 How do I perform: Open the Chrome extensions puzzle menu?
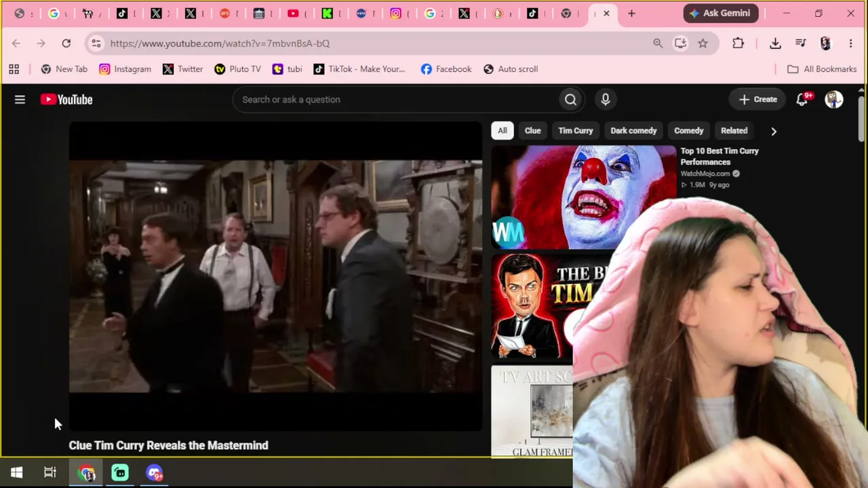tap(738, 43)
